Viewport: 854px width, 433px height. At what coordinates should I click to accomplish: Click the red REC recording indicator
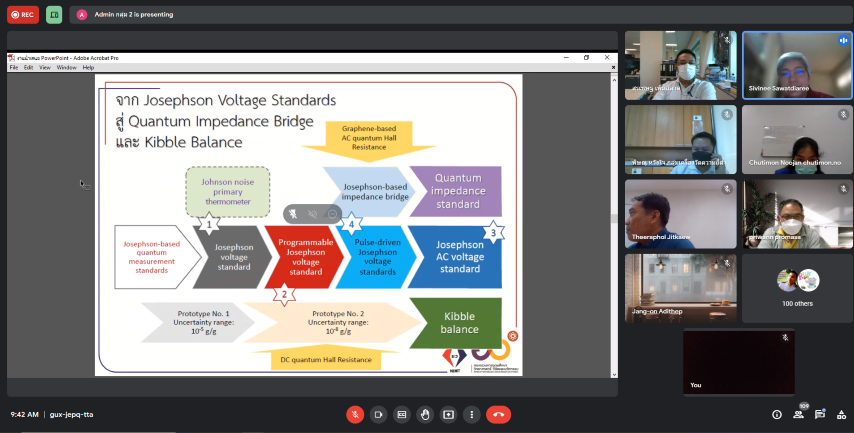pyautogui.click(x=23, y=15)
